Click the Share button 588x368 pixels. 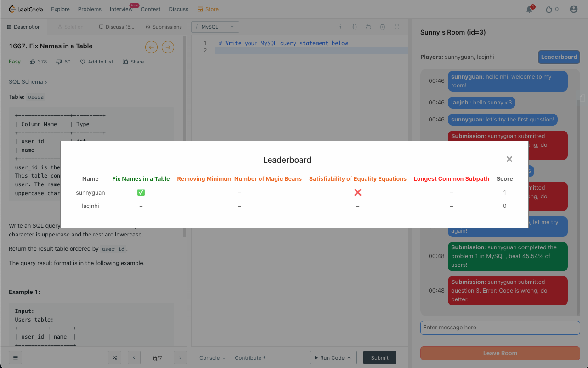point(133,62)
